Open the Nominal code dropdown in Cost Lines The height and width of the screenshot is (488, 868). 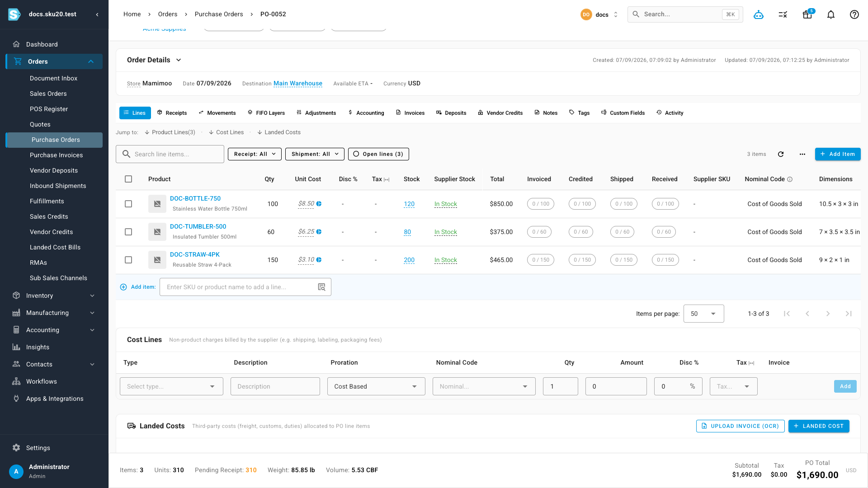[484, 386]
